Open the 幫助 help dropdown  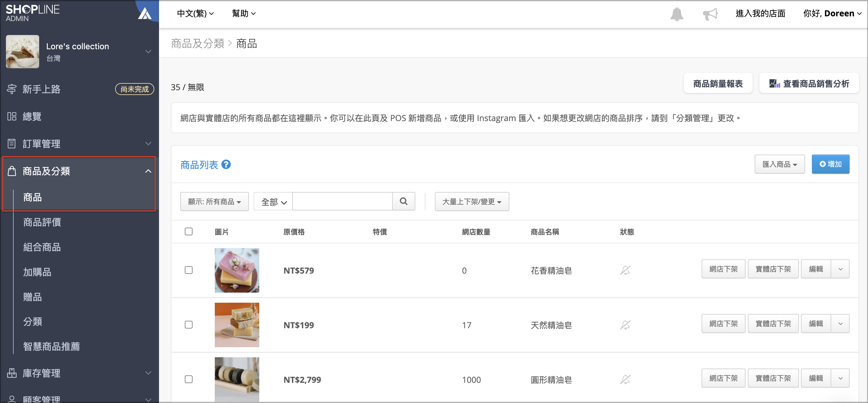click(x=244, y=13)
